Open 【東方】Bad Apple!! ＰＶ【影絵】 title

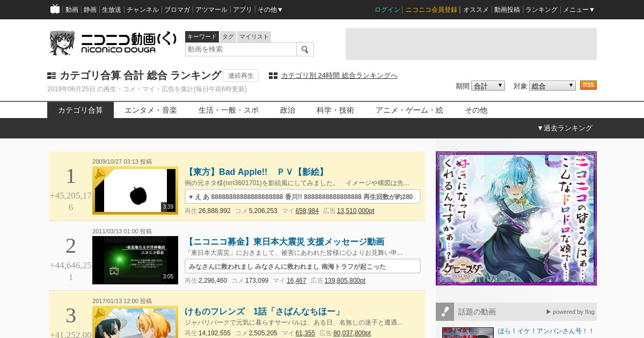point(256,172)
